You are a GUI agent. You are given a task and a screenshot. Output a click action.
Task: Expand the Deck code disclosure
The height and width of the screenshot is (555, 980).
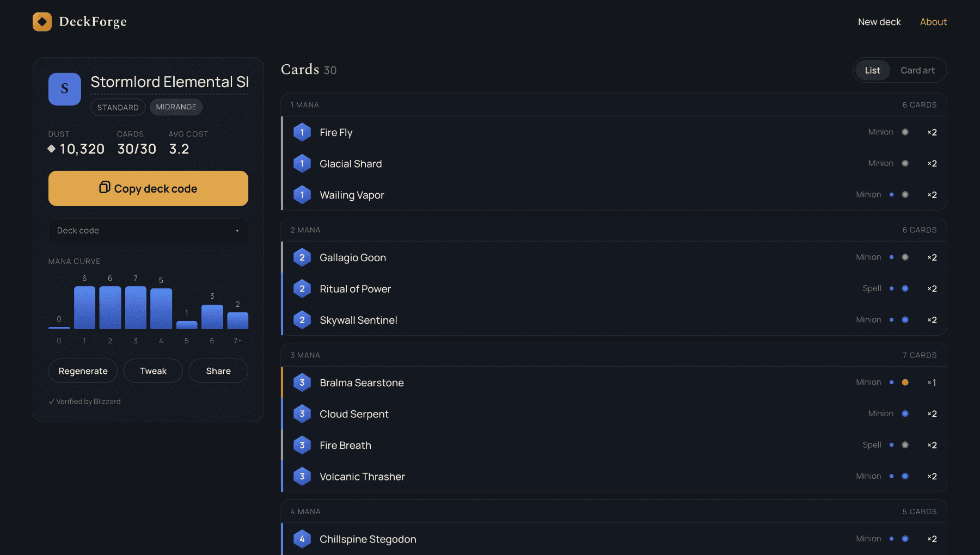148,231
